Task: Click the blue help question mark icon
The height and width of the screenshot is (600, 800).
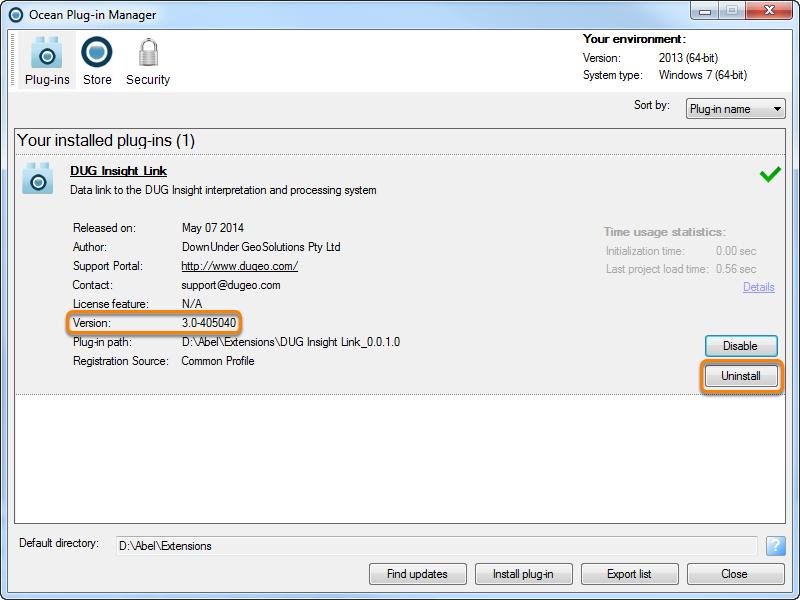Action: (x=776, y=546)
